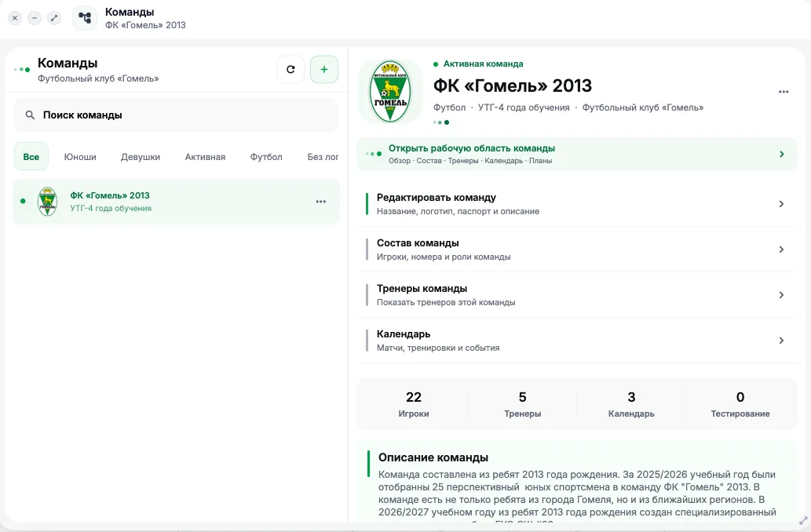The height and width of the screenshot is (532, 811).
Task: Select the Все filter tab
Action: tap(31, 157)
